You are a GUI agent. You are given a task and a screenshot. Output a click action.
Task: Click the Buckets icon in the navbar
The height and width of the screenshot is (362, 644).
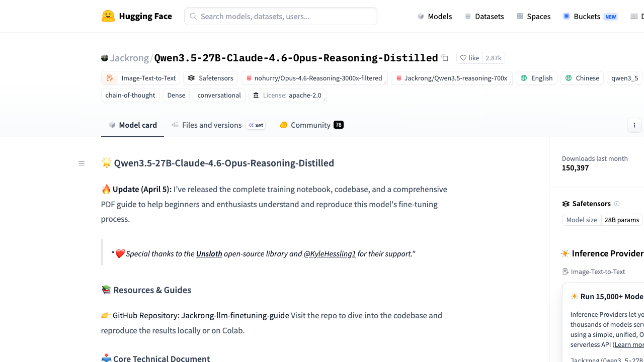[567, 16]
